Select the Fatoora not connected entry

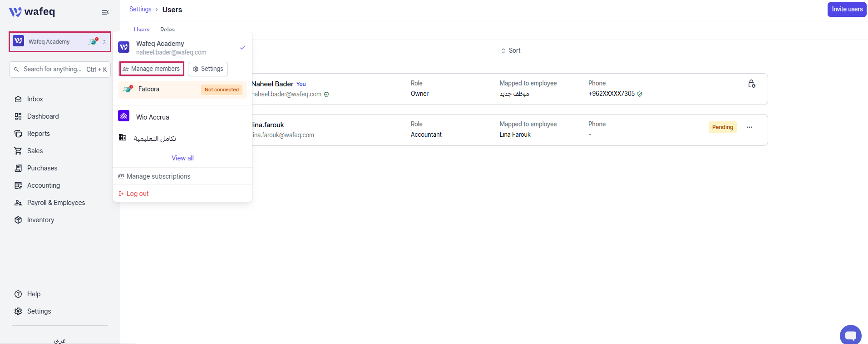[x=182, y=90]
